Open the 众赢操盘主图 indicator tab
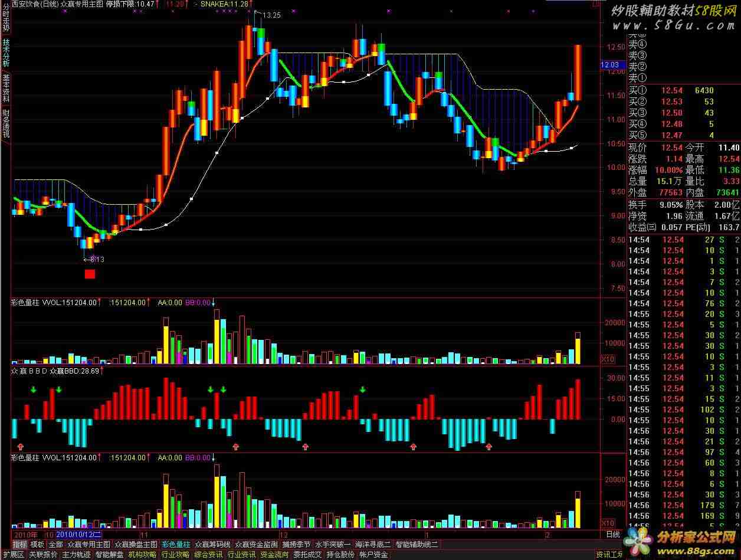This screenshot has height=560, width=741. [x=136, y=545]
